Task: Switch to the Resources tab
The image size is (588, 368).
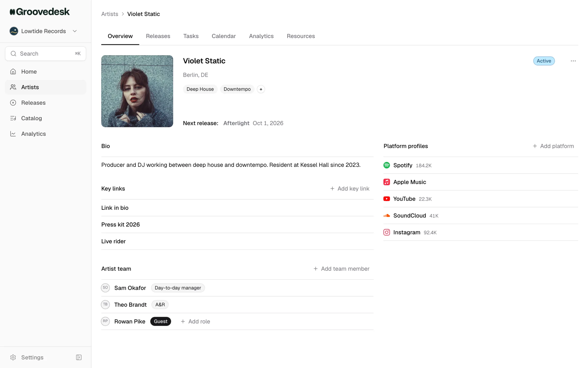Action: [x=301, y=36]
